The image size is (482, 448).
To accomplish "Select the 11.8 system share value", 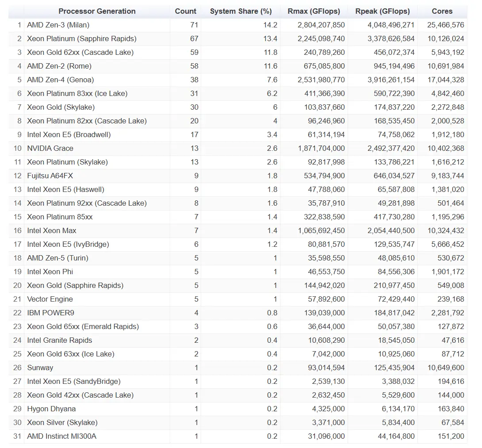I will tap(271, 52).
